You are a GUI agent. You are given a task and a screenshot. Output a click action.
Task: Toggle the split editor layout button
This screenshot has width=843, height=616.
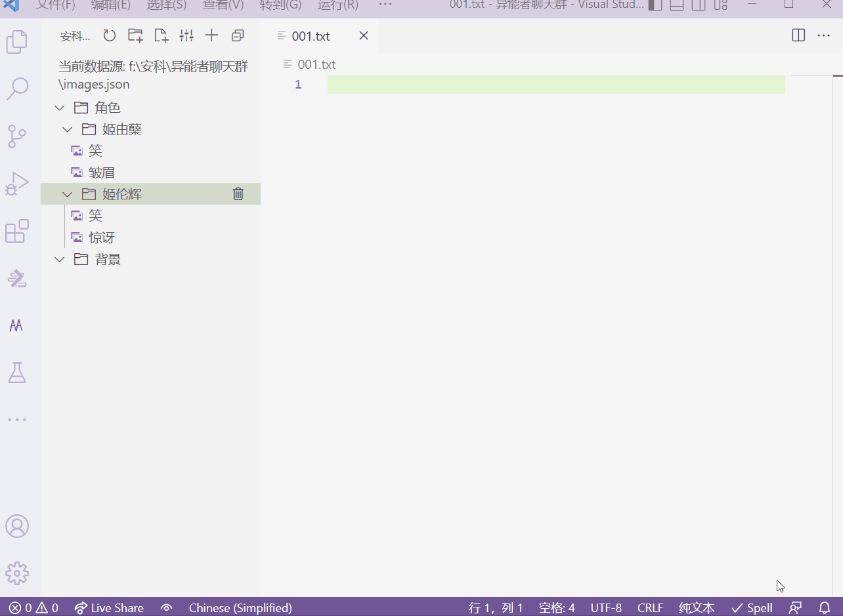[x=798, y=35]
